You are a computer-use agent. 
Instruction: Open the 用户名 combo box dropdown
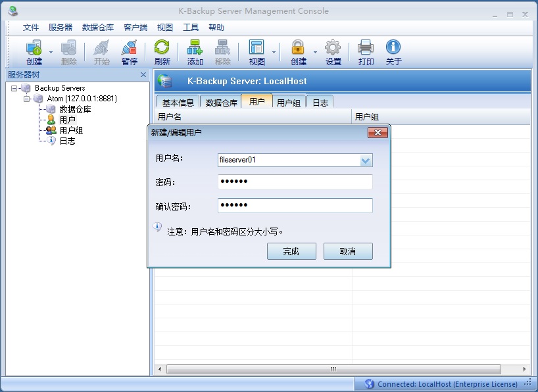(366, 160)
